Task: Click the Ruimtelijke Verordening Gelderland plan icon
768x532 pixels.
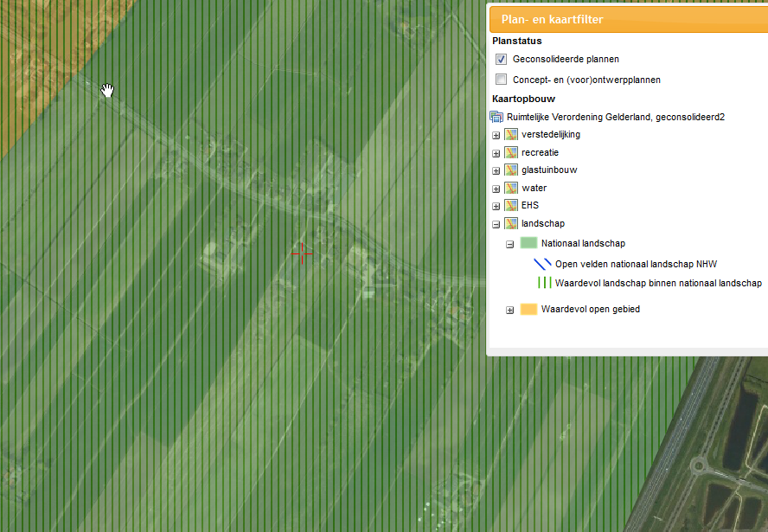Action: click(x=496, y=117)
